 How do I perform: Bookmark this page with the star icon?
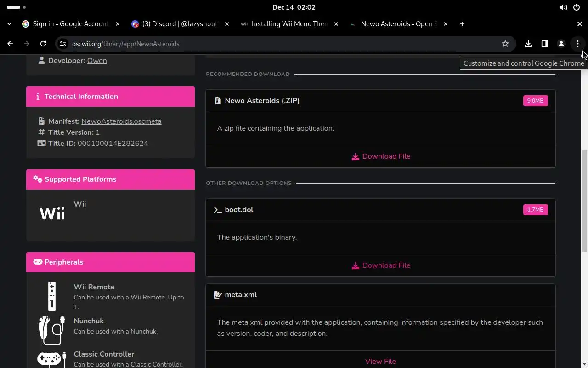[505, 44]
